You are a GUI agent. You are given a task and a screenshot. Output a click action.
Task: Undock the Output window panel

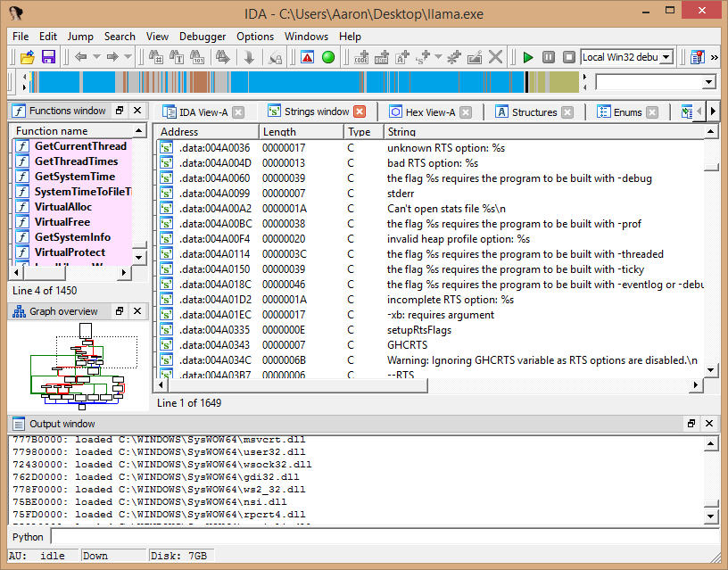click(691, 424)
